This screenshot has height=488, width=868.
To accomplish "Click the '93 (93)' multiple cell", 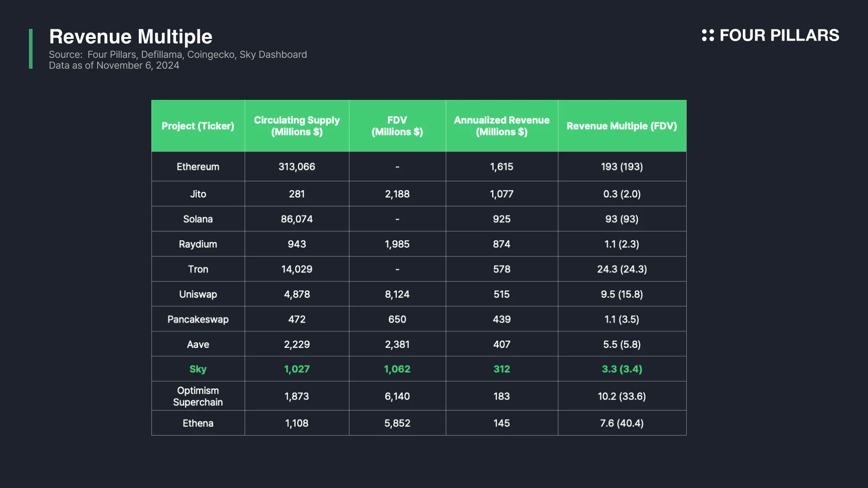I will (x=622, y=219).
